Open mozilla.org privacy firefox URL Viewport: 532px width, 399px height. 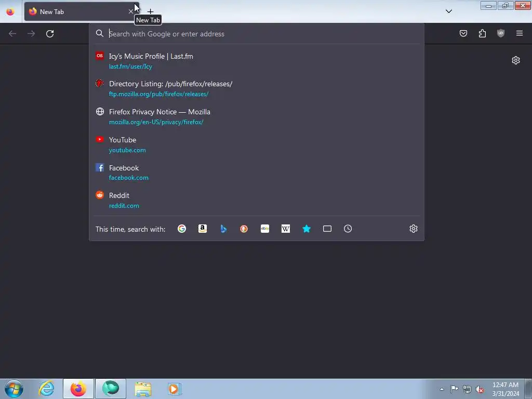click(x=156, y=122)
